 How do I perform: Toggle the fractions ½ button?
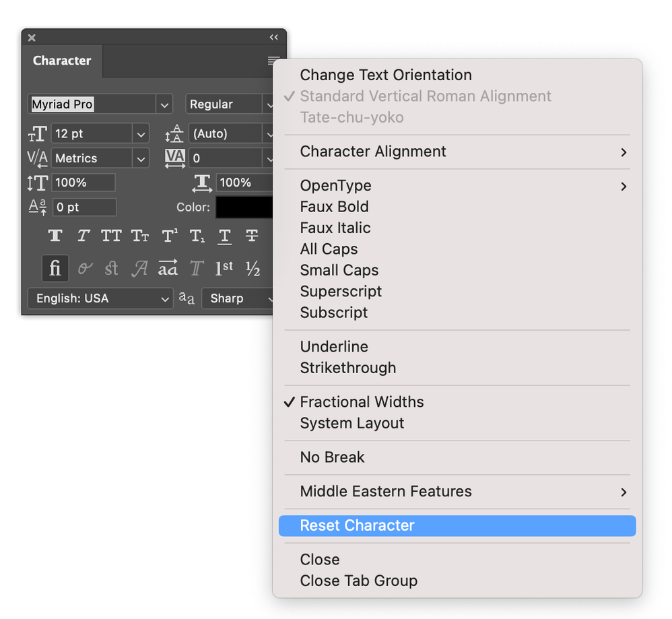[x=253, y=268]
